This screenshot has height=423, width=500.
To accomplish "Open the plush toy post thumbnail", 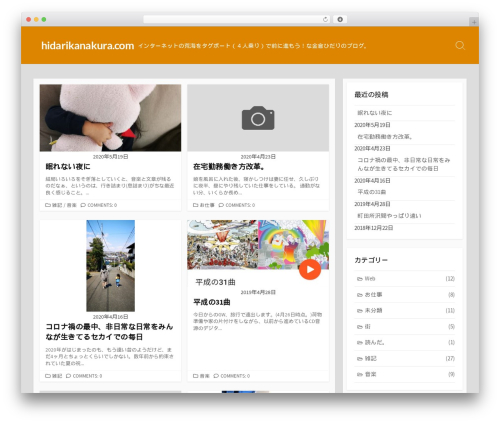I will 110,118.
